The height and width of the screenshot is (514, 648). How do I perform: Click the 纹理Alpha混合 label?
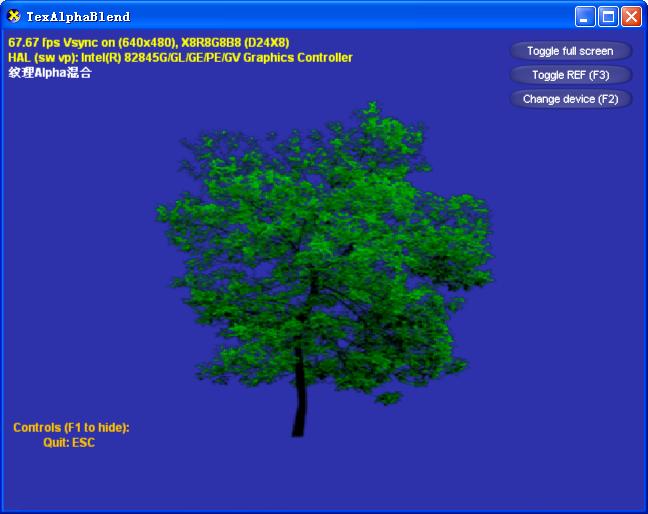pos(50,73)
